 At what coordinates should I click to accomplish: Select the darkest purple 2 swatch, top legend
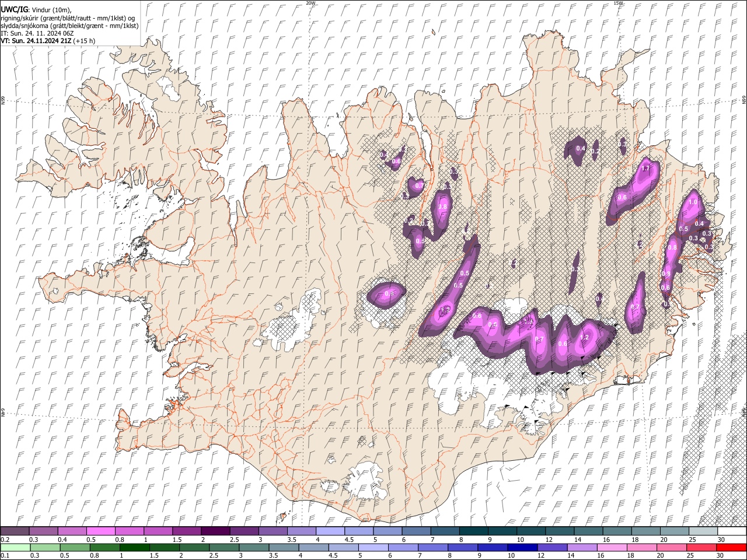pos(215,531)
